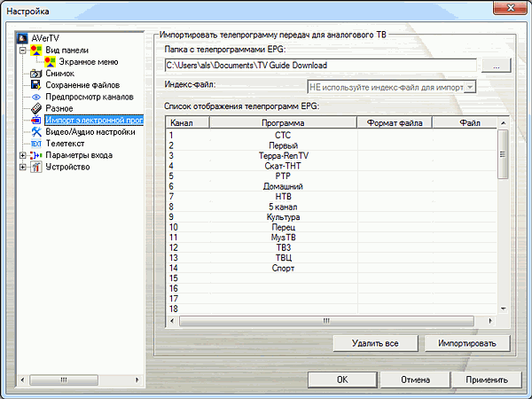Confirm with the OK button

[x=342, y=379]
